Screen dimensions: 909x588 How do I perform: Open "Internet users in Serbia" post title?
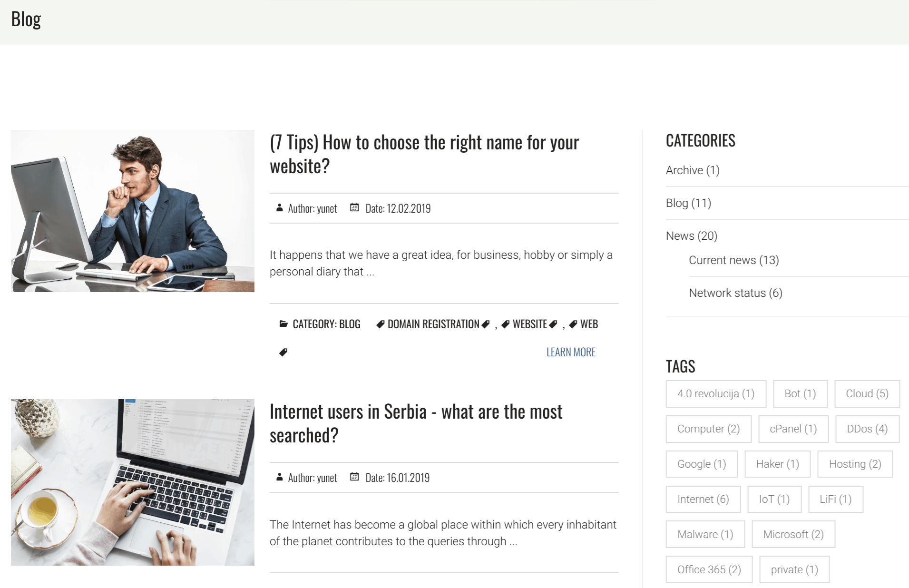point(416,423)
